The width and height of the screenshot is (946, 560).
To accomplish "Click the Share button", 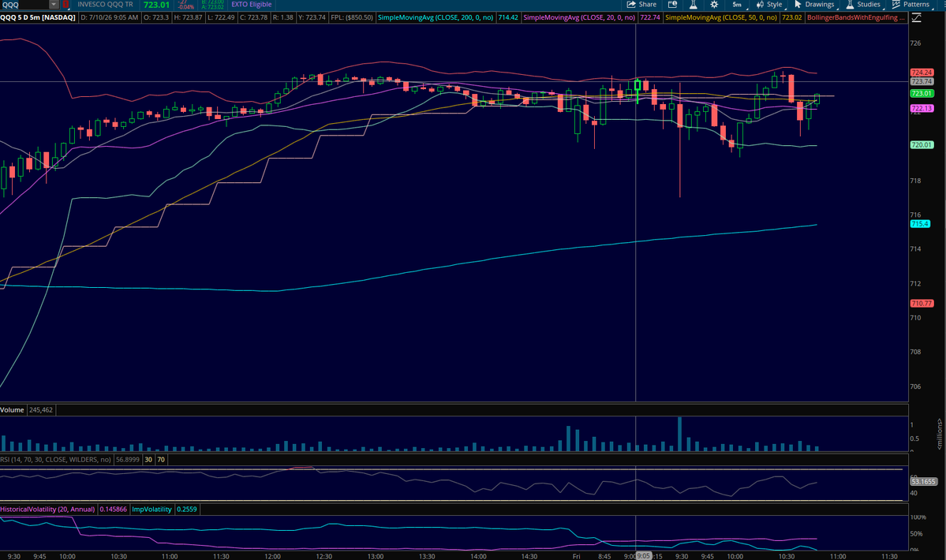I will pos(642,4).
